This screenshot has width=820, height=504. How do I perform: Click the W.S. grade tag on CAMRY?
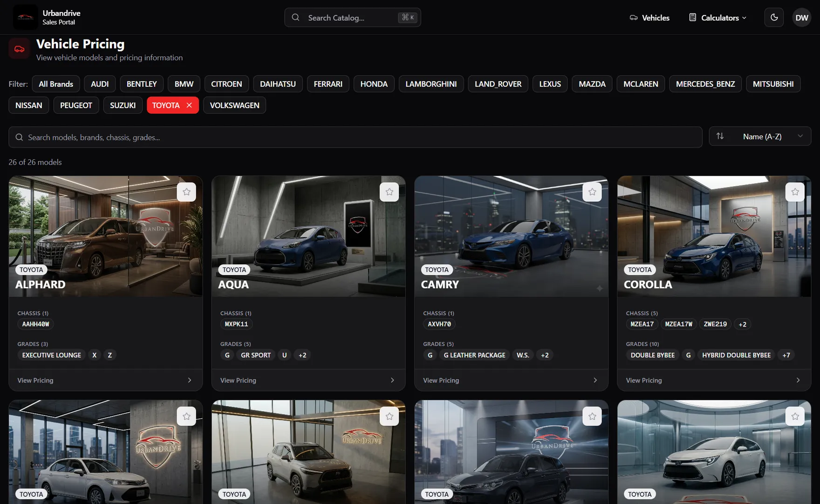click(x=523, y=355)
